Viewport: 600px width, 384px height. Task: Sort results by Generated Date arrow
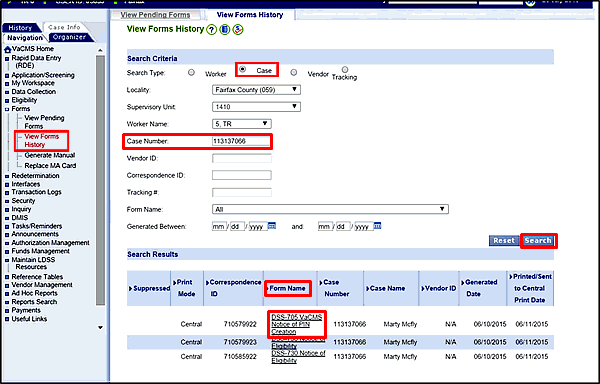(x=463, y=283)
